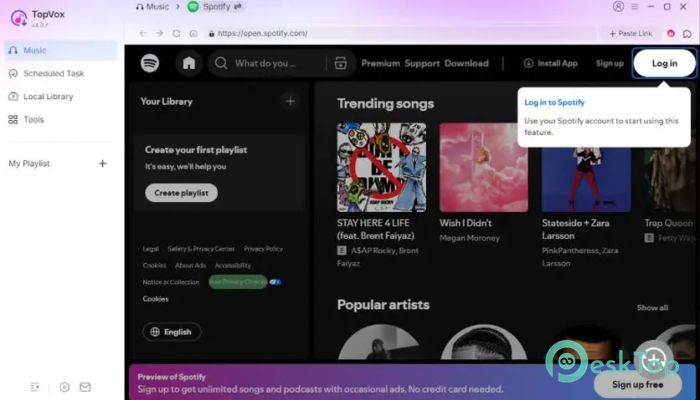Click the first Popular artists avatar
The image size is (700, 400).
pos(379,342)
